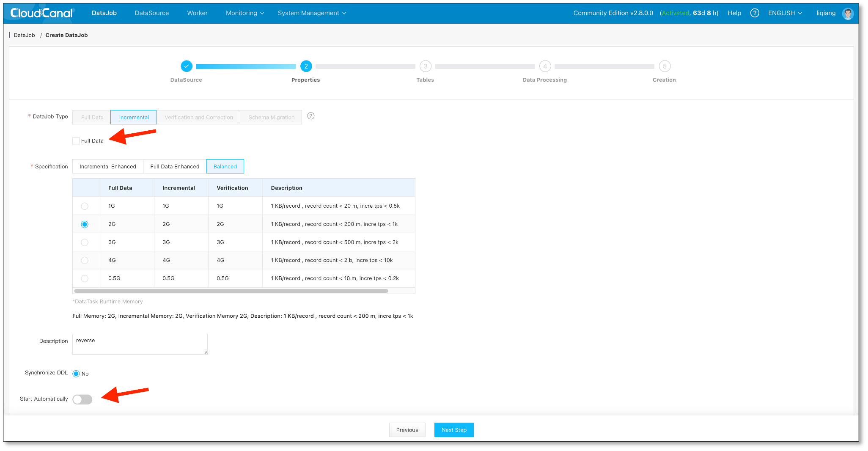Open the ENGLISH language dropdown
Screen dimensions: 868x451
tap(785, 13)
